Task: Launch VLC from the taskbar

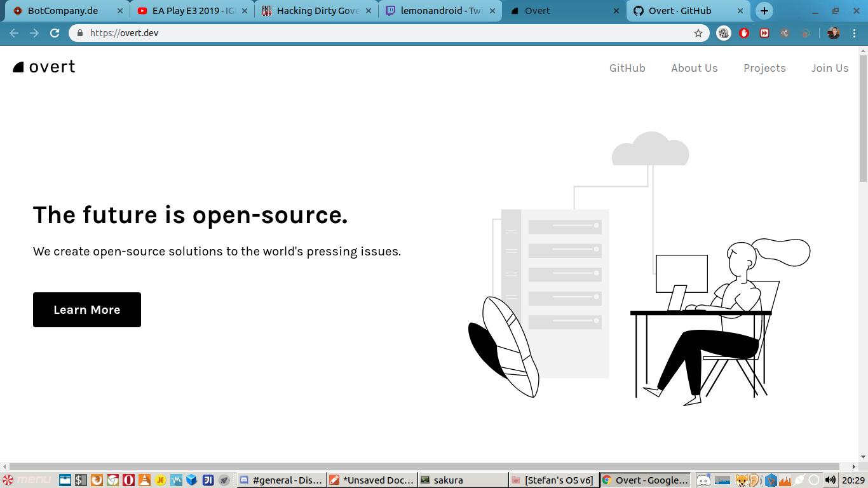Action: tap(145, 480)
